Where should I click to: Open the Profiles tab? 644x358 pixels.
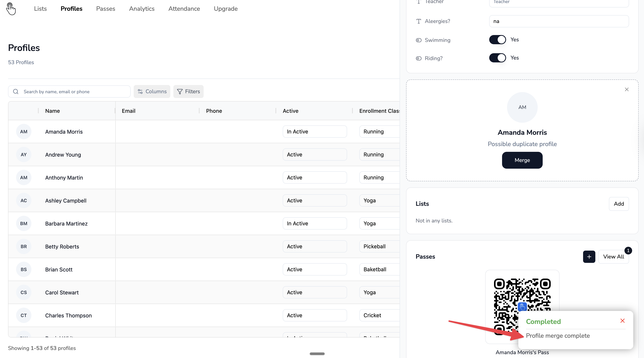(x=71, y=9)
